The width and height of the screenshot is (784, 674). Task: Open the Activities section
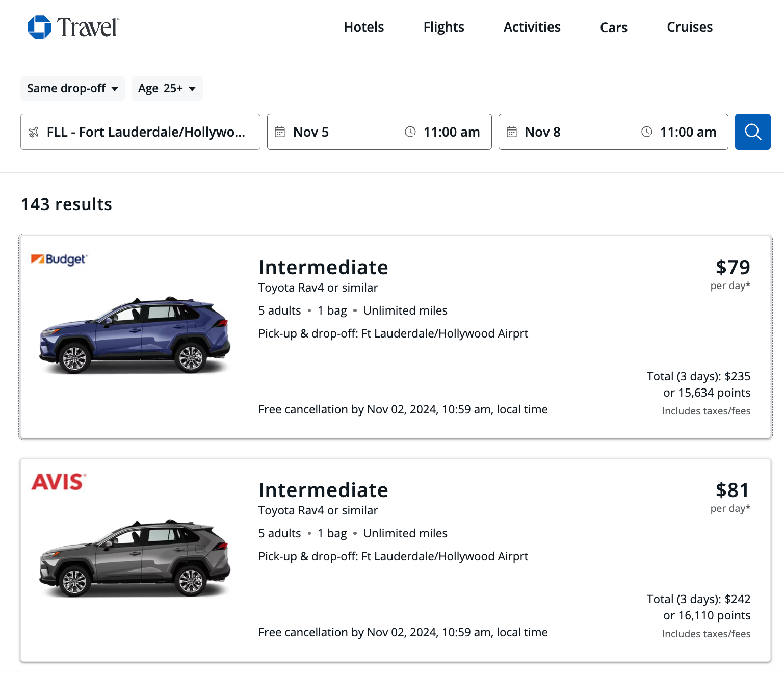[532, 27]
